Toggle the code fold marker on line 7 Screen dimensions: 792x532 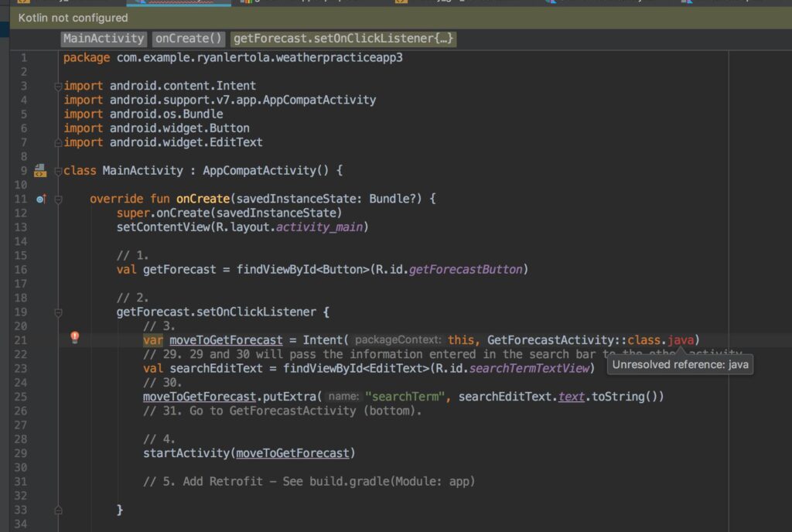coord(59,142)
